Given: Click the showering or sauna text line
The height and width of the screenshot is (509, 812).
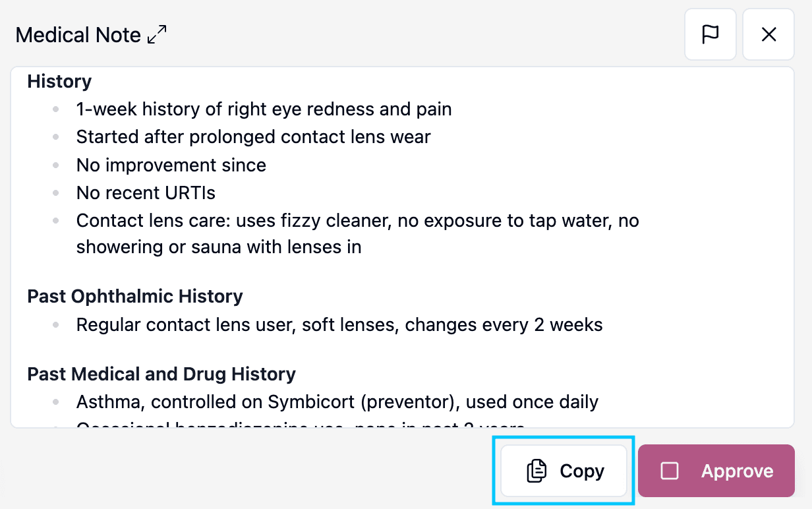Looking at the screenshot, I should 219,247.
